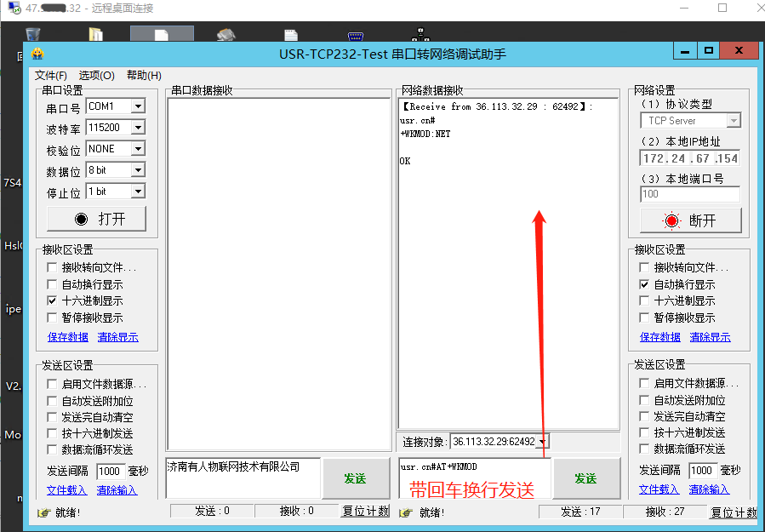This screenshot has width=765, height=532.
Task: Click the USR-TCP232 app icon in title bar
Action: click(37, 53)
